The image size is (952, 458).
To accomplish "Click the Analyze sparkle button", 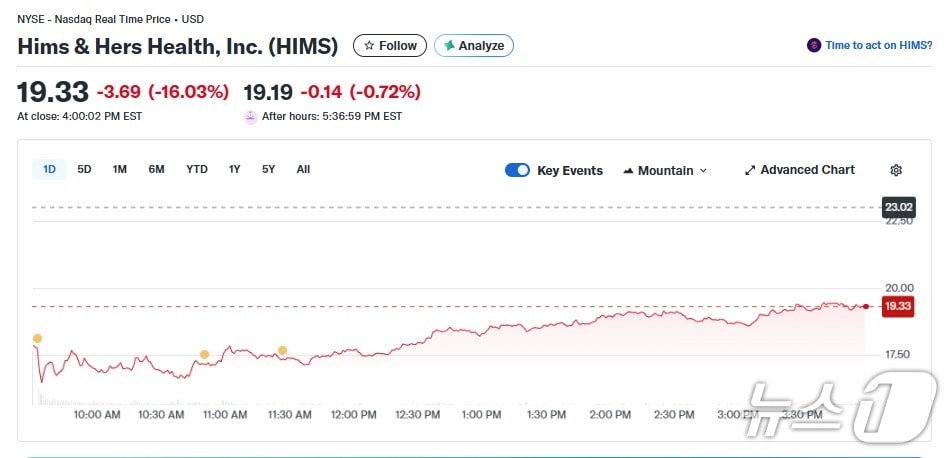I will point(474,46).
